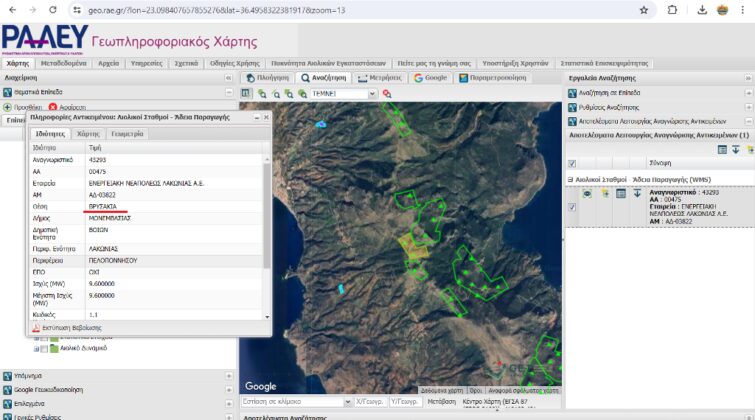Collapse the Αποτελέσματα Λειτουργίας Αναγνώρισης section
This screenshot has width=755, height=420.
point(748,121)
